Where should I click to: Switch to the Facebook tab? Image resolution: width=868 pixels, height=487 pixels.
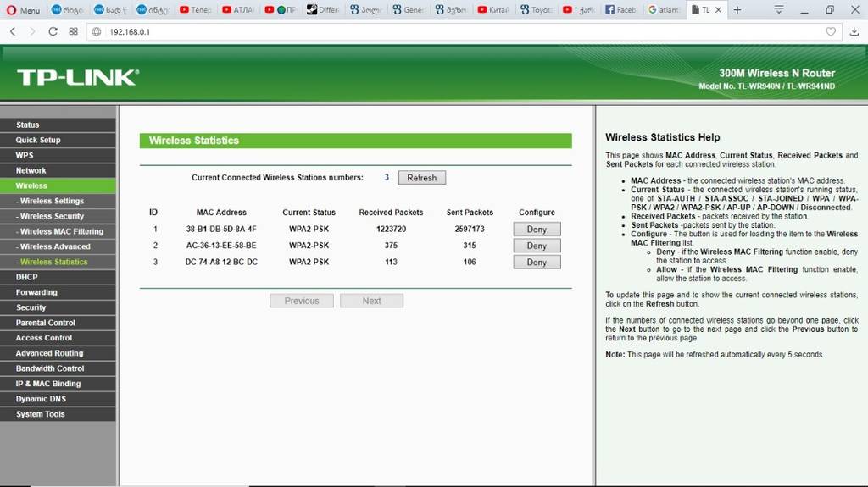tap(621, 9)
